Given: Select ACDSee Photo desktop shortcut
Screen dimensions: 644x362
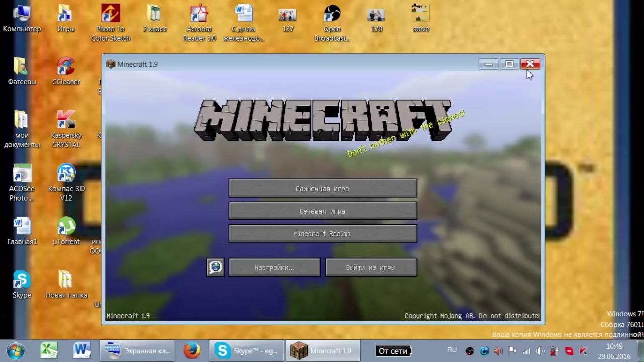Looking at the screenshot, I should 22,183.
